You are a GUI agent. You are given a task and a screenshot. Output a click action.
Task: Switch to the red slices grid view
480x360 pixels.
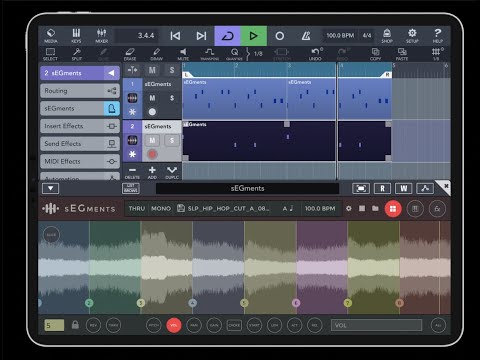point(393,209)
